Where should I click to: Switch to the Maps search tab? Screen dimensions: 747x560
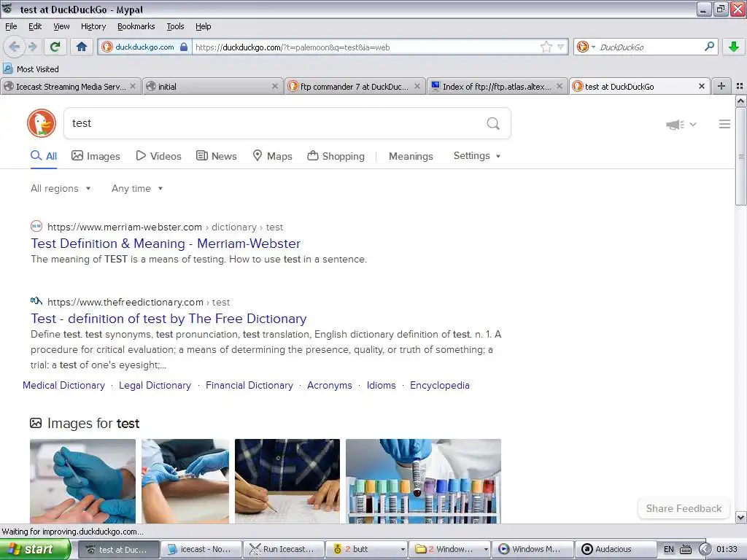tap(272, 156)
